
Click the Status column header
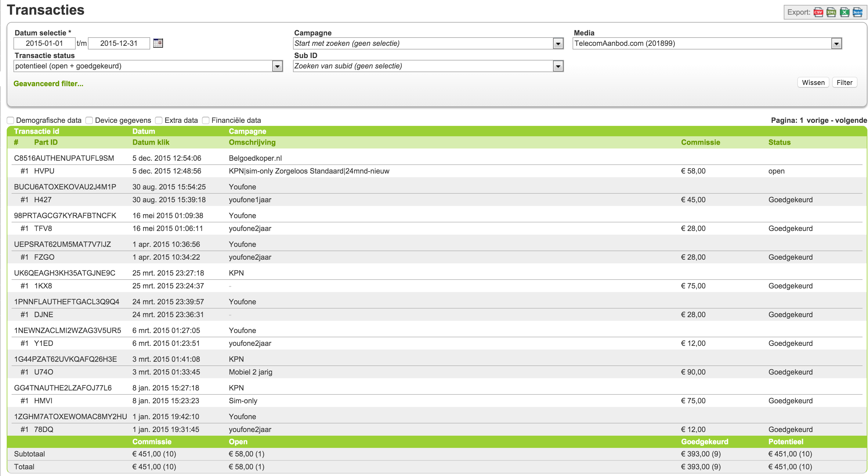[x=779, y=142]
